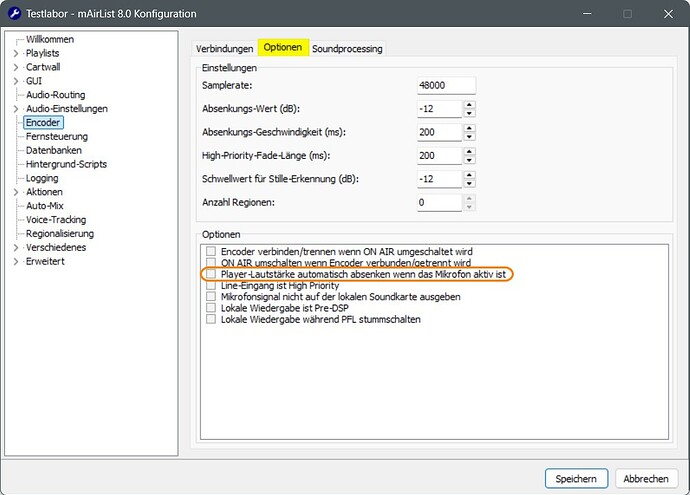Enable Line-Eingang ist High Priority checkbox
Viewport: 690px width, 495px height.
[x=211, y=286]
